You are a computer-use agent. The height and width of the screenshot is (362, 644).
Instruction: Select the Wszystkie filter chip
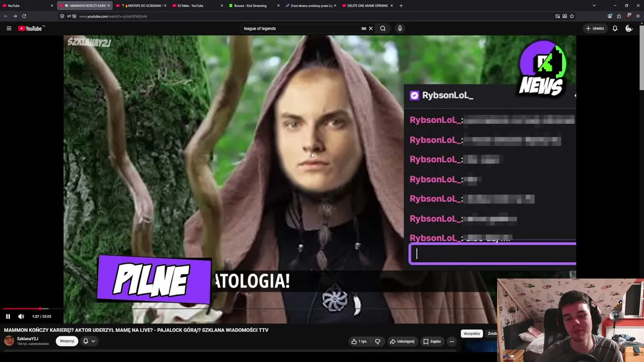[x=471, y=334]
